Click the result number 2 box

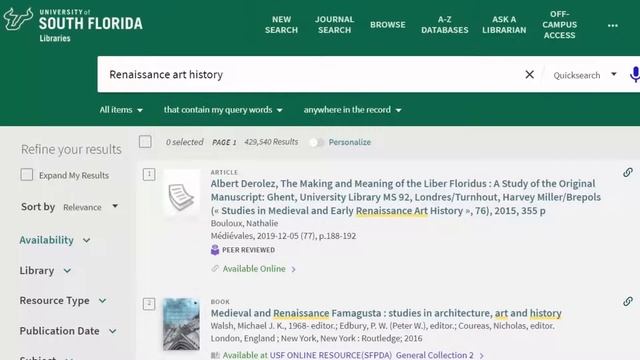tap(149, 304)
